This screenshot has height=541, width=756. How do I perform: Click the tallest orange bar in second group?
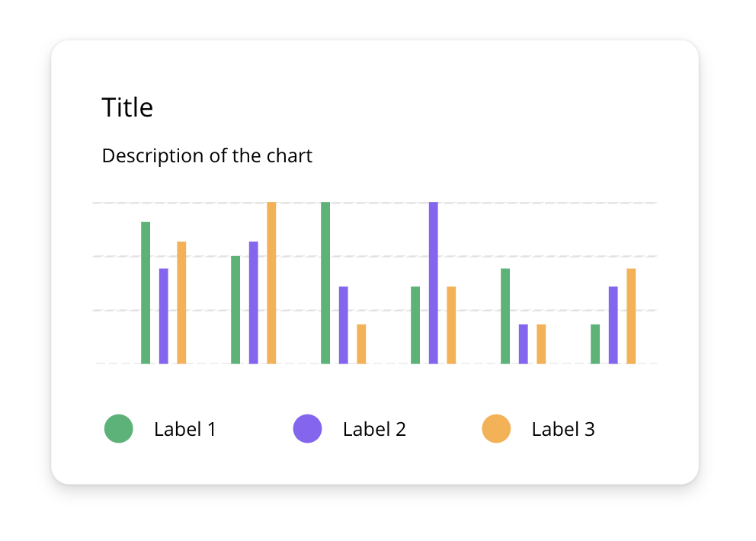point(271,283)
